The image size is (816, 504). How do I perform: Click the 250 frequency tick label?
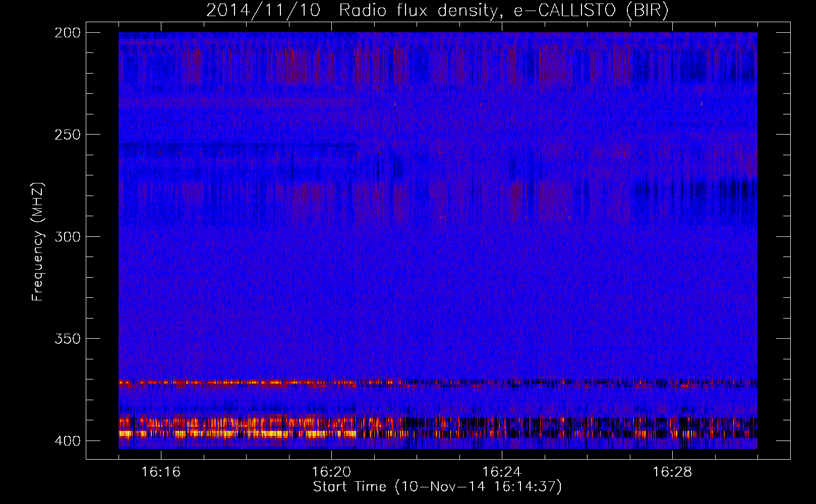(x=67, y=135)
